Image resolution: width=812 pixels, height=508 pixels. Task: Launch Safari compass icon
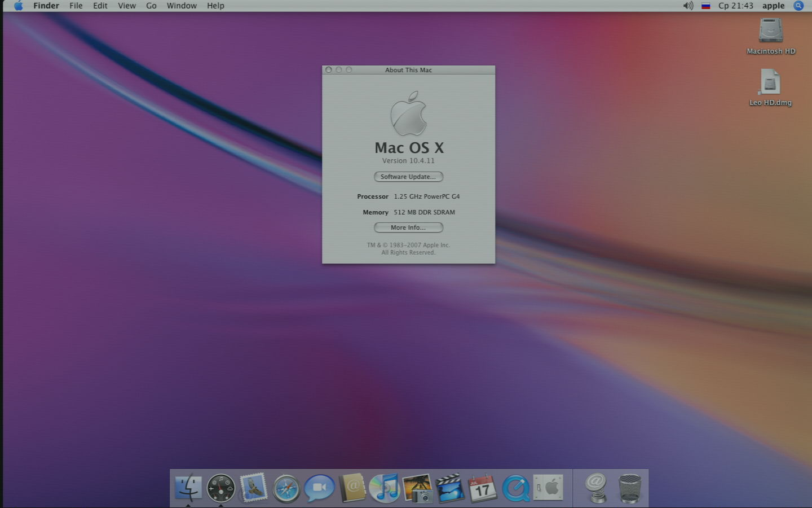286,488
